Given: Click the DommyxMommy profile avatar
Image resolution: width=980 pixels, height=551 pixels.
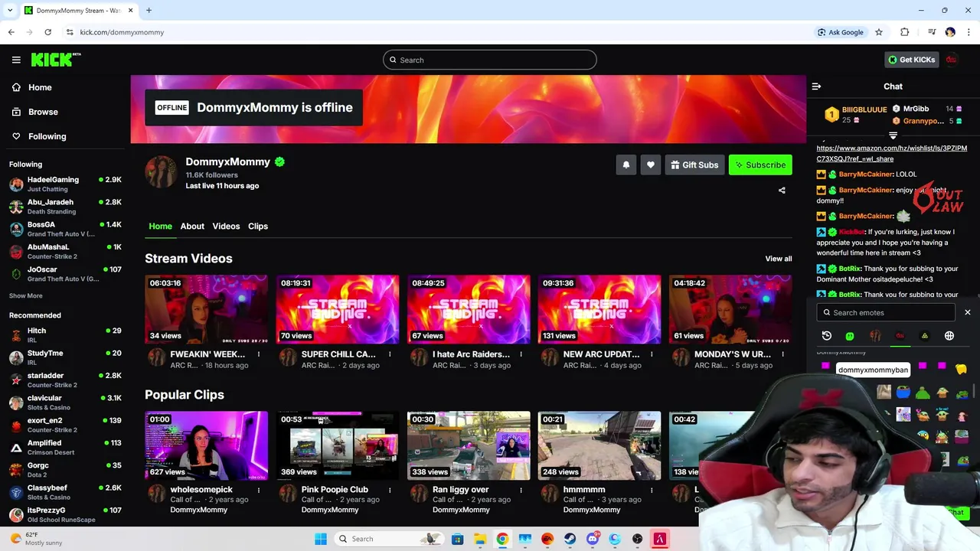Looking at the screenshot, I should [162, 171].
